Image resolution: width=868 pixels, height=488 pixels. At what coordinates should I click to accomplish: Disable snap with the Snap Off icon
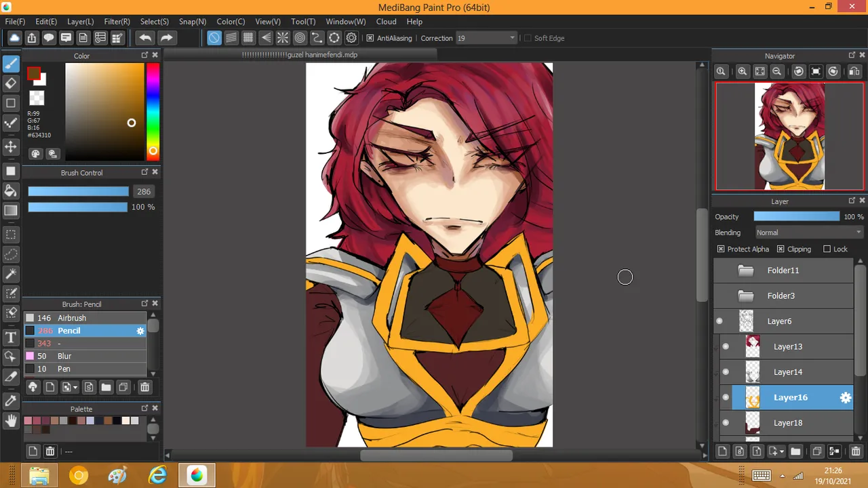click(214, 38)
